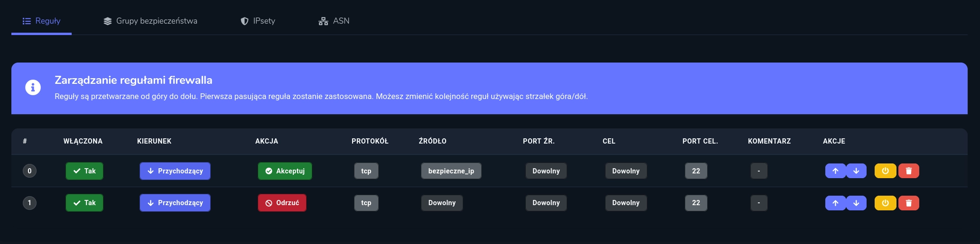This screenshot has height=244, width=980.
Task: Select the Reguły tab
Action: click(42, 21)
